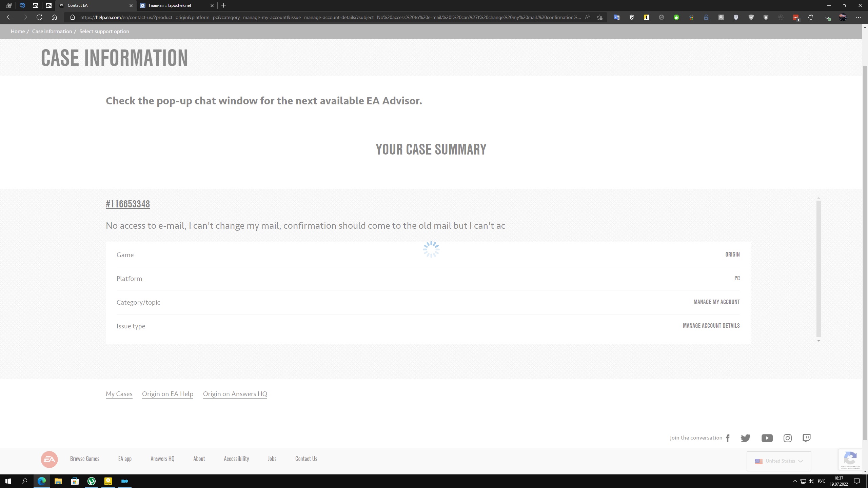Go to My Cases link

coord(119,394)
